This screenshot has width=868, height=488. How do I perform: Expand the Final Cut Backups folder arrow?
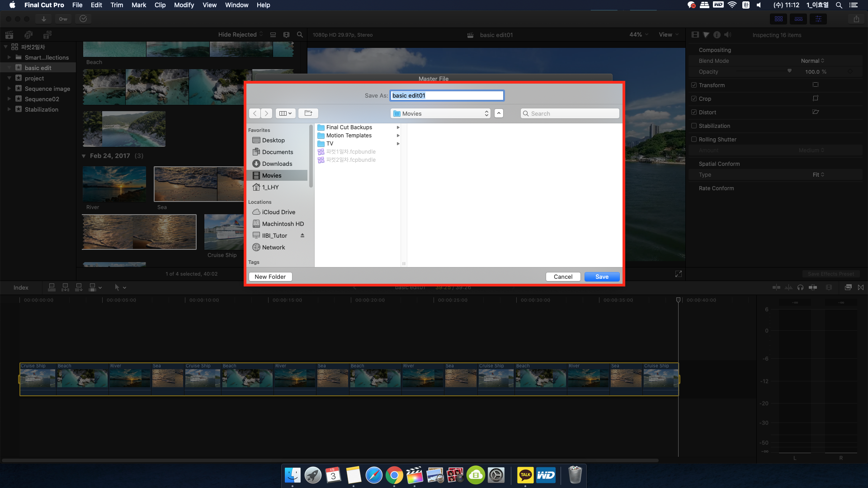coord(398,127)
